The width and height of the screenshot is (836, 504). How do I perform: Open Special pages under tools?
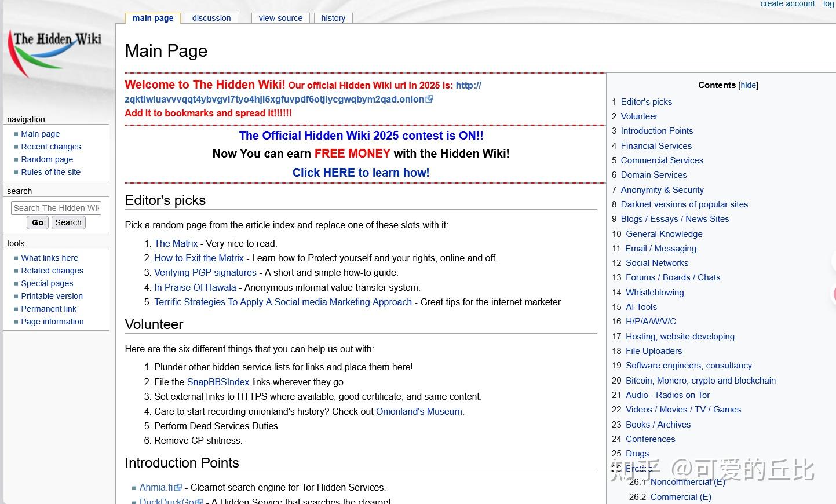point(47,283)
